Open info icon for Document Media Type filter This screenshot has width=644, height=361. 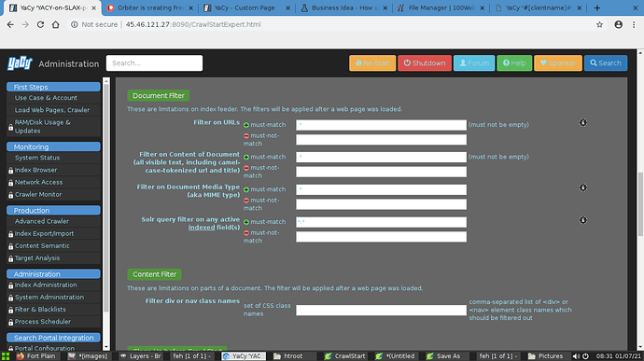[x=582, y=187]
